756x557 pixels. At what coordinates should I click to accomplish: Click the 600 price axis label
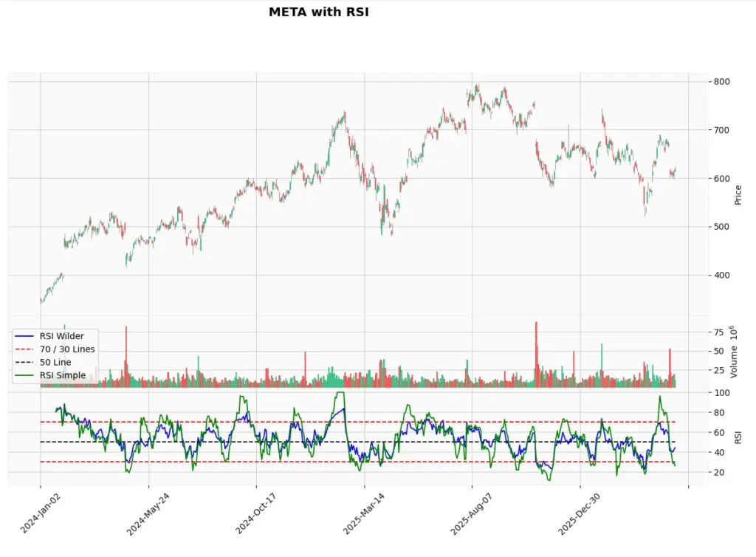pyautogui.click(x=722, y=179)
